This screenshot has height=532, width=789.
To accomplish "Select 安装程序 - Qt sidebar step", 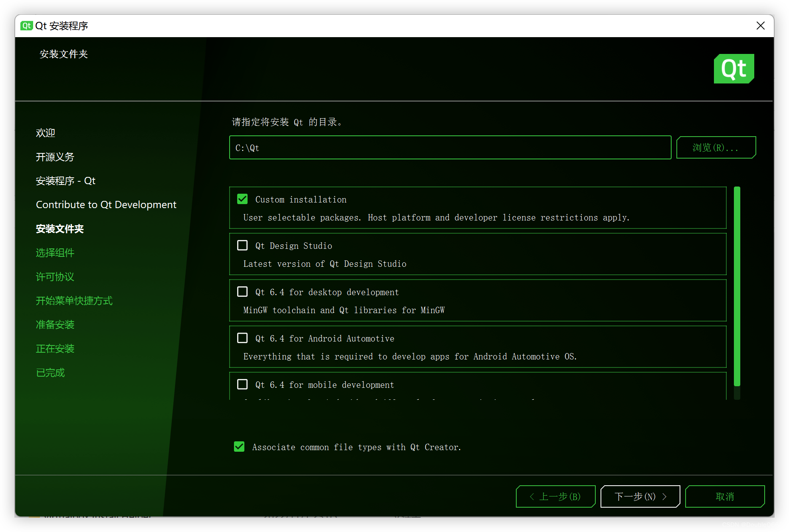I will [x=66, y=181].
